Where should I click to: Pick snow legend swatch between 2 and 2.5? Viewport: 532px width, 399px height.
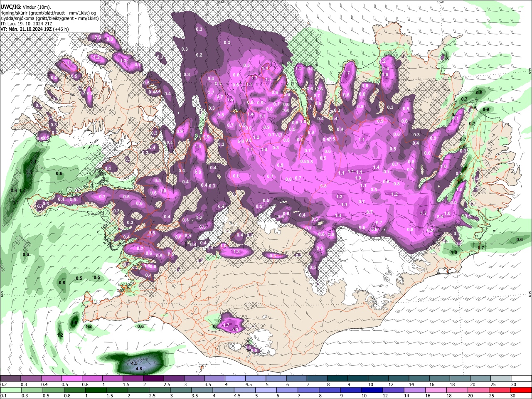click(x=153, y=378)
